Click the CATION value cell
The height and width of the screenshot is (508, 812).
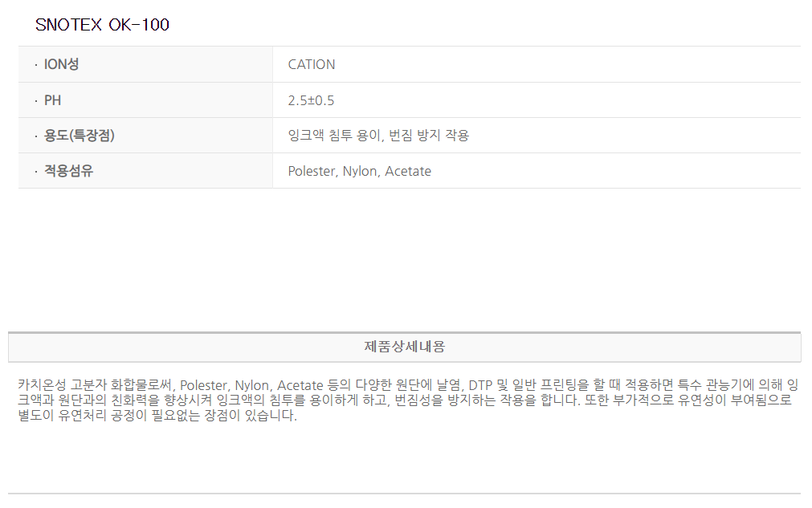[312, 64]
